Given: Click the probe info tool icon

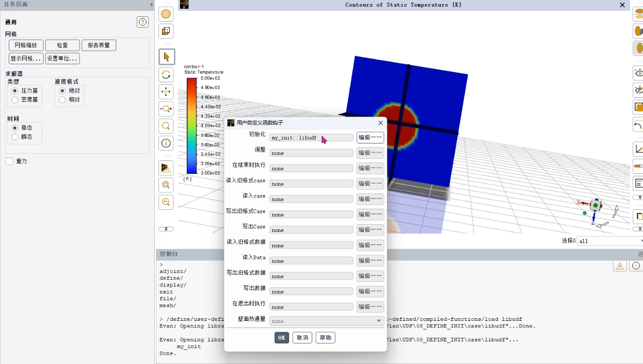Looking at the screenshot, I should click(x=166, y=143).
